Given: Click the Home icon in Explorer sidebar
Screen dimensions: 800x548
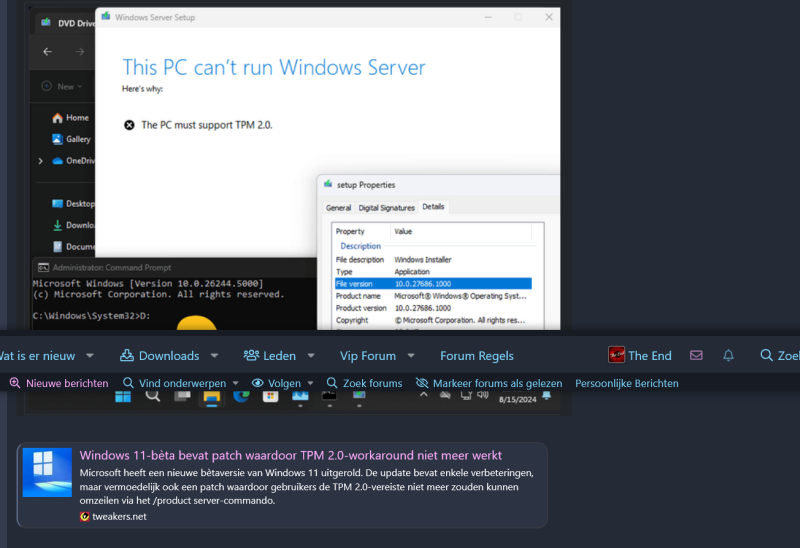Looking at the screenshot, I should click(57, 118).
